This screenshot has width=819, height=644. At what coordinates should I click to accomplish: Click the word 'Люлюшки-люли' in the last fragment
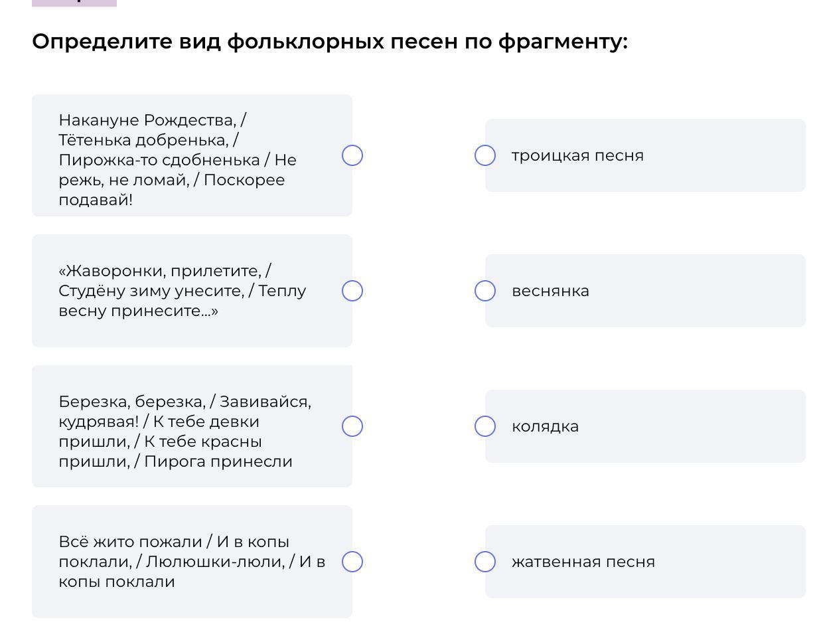(214, 562)
